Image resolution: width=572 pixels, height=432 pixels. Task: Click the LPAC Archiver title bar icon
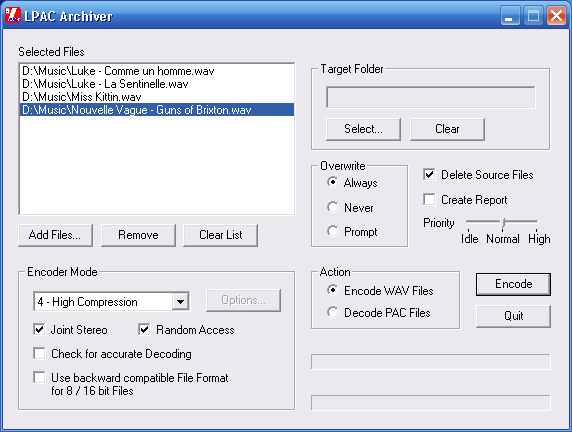click(x=13, y=15)
